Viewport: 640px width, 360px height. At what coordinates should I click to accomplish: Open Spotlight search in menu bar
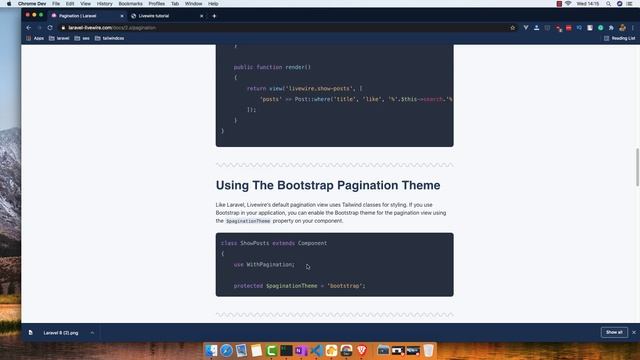[609, 4]
